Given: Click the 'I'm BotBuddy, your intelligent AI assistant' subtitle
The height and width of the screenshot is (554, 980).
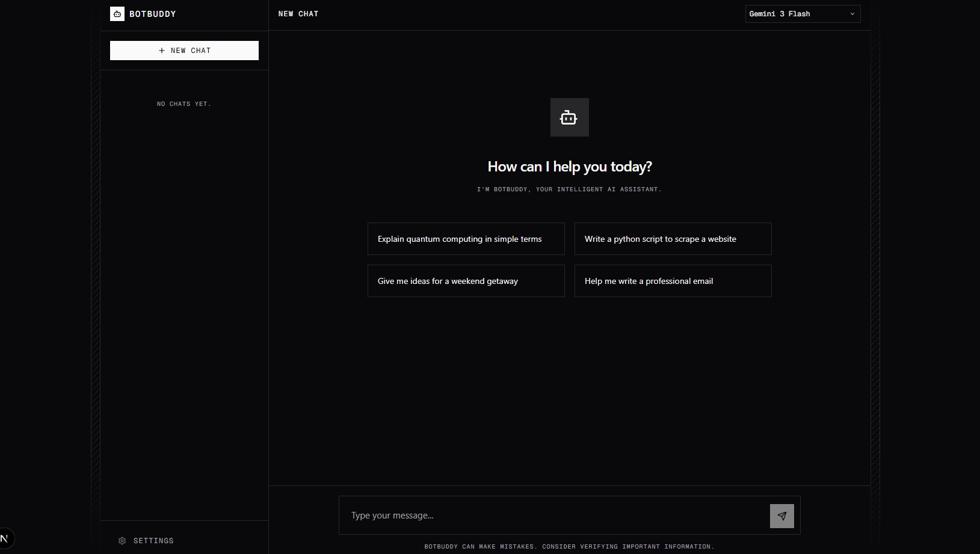Looking at the screenshot, I should [x=569, y=189].
